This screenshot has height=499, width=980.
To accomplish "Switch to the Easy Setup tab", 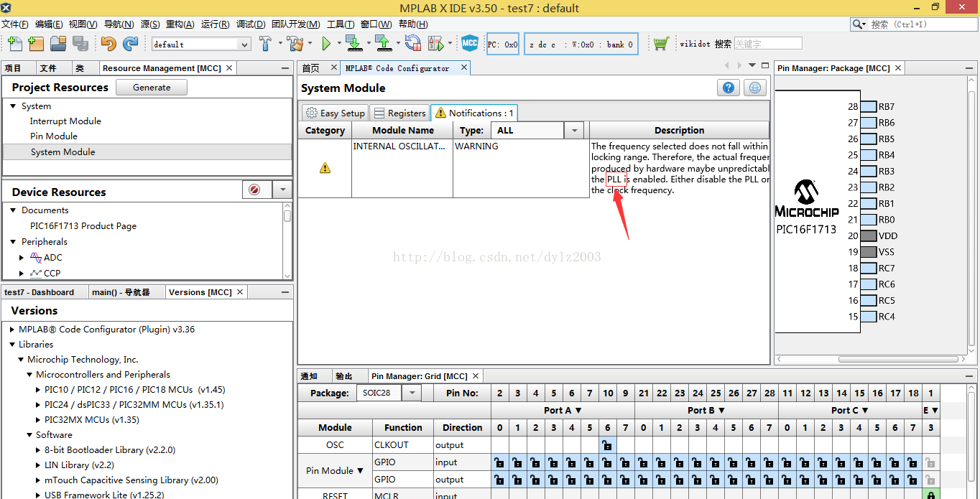I will (x=335, y=113).
